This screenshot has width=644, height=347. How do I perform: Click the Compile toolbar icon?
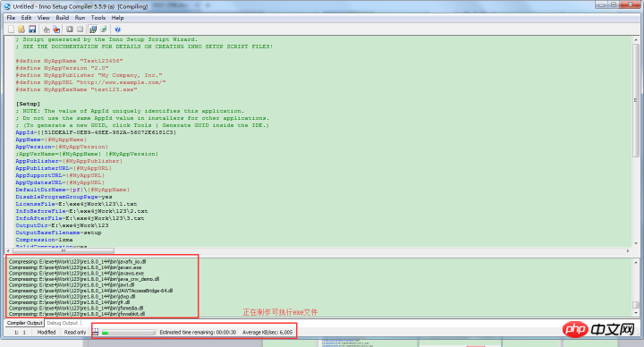(46, 30)
